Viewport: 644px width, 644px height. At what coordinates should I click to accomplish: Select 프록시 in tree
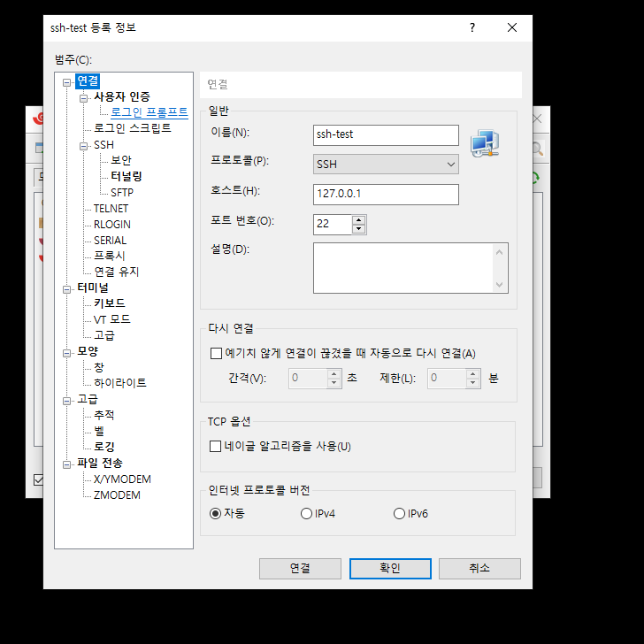(110, 256)
